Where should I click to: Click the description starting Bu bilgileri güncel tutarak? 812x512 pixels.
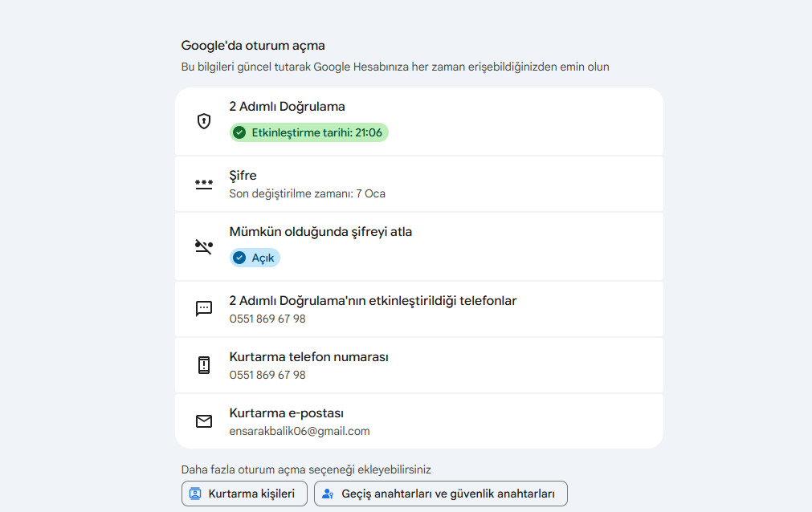395,67
